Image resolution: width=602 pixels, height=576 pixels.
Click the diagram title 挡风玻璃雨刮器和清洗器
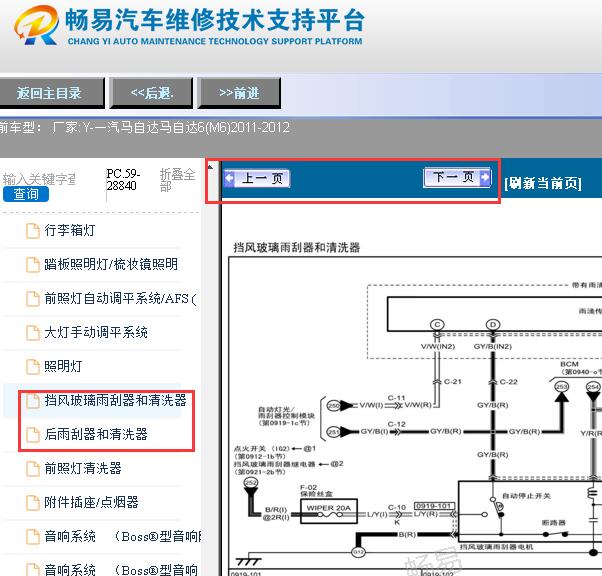tap(297, 248)
